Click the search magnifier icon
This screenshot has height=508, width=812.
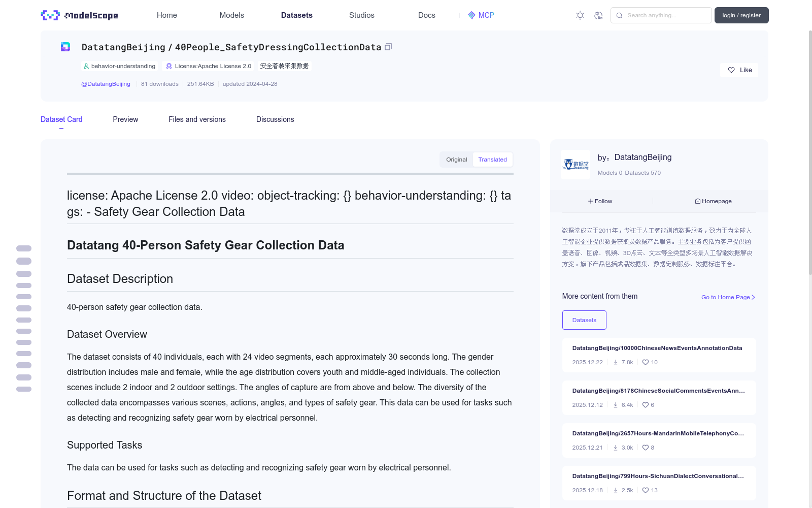point(619,15)
